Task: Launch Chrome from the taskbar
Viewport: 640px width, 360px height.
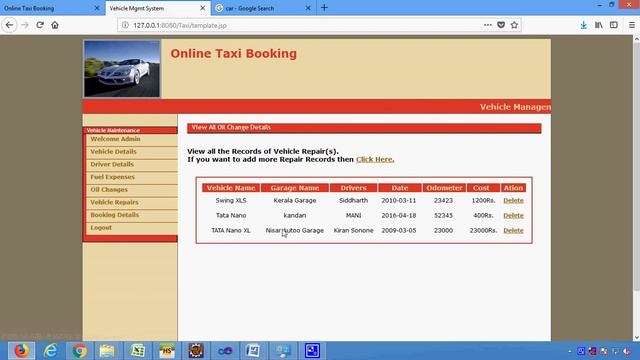Action: [x=80, y=351]
